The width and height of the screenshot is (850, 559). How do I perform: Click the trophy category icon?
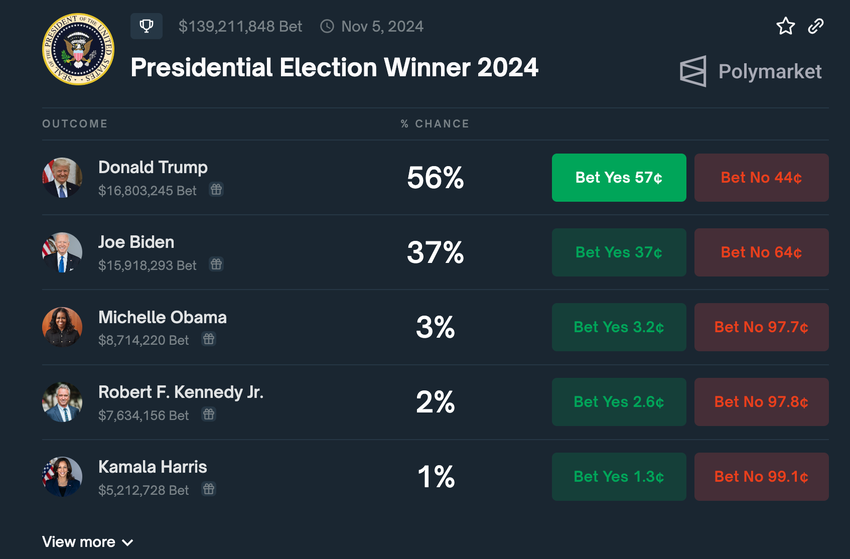pos(146,26)
